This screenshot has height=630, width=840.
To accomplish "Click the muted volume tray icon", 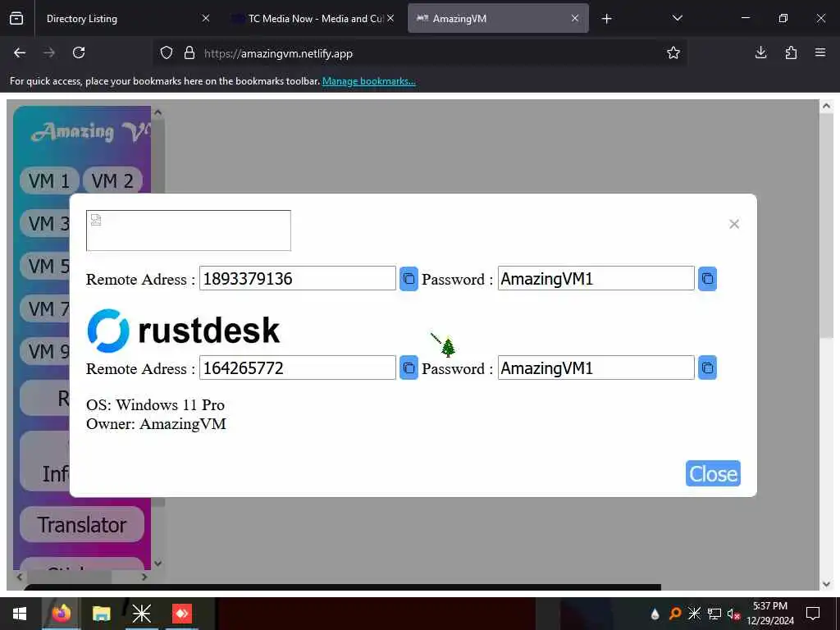I will [x=733, y=614].
